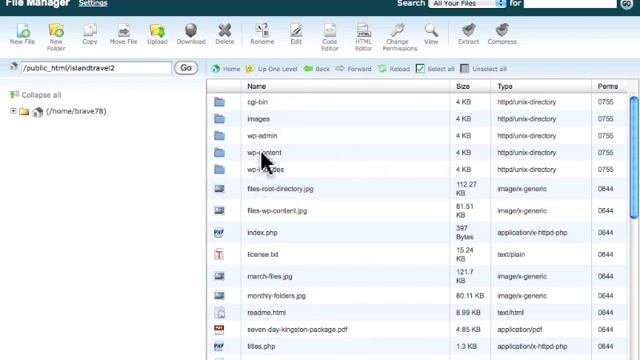The height and width of the screenshot is (360, 640).
Task: Select the wp-content folder
Action: 264,153
